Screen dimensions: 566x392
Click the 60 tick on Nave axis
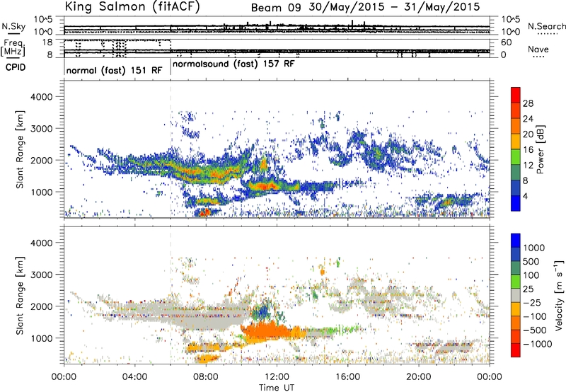[507, 42]
